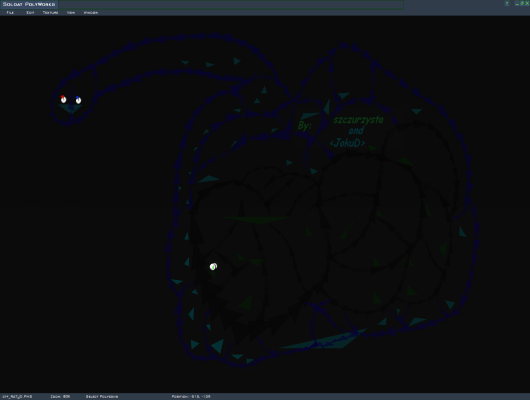
Task: Open the Texture menu
Action: tap(50, 13)
